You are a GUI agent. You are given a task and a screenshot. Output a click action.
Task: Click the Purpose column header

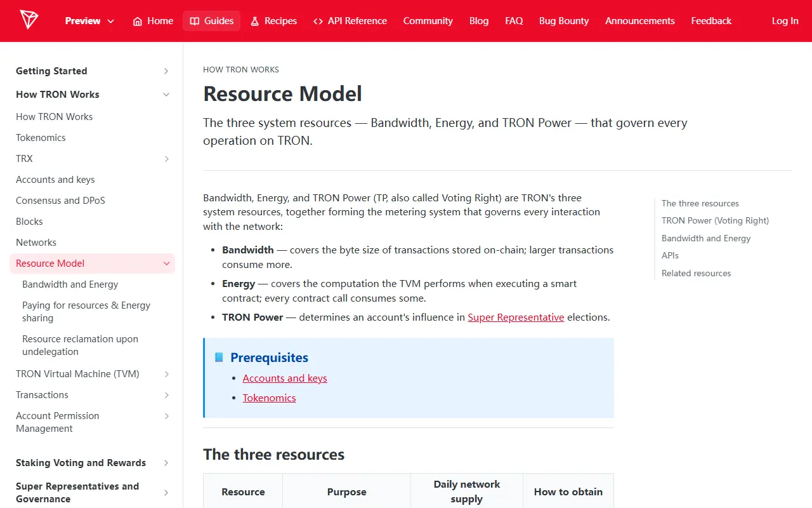click(346, 491)
